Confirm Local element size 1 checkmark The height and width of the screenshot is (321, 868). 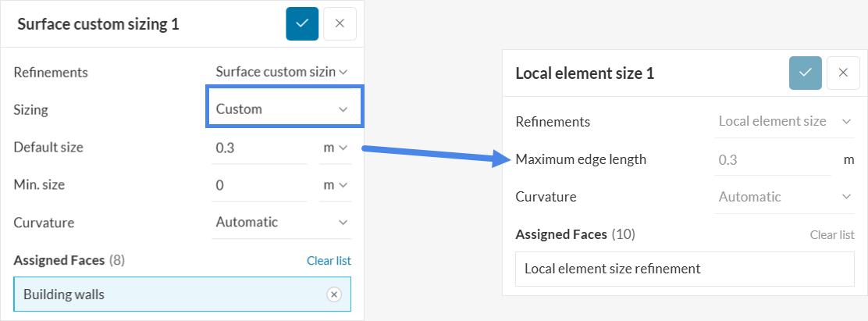pos(805,73)
